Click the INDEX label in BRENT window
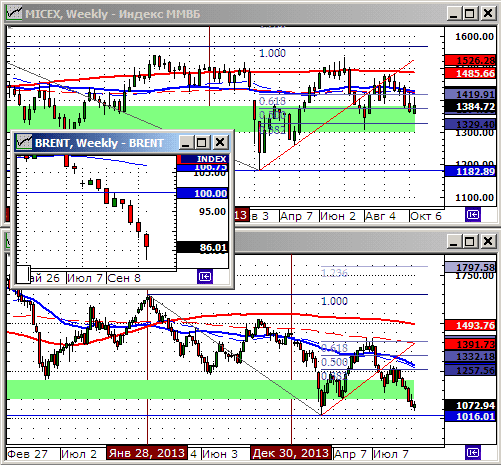This screenshot has height=465, width=501. click(x=203, y=159)
